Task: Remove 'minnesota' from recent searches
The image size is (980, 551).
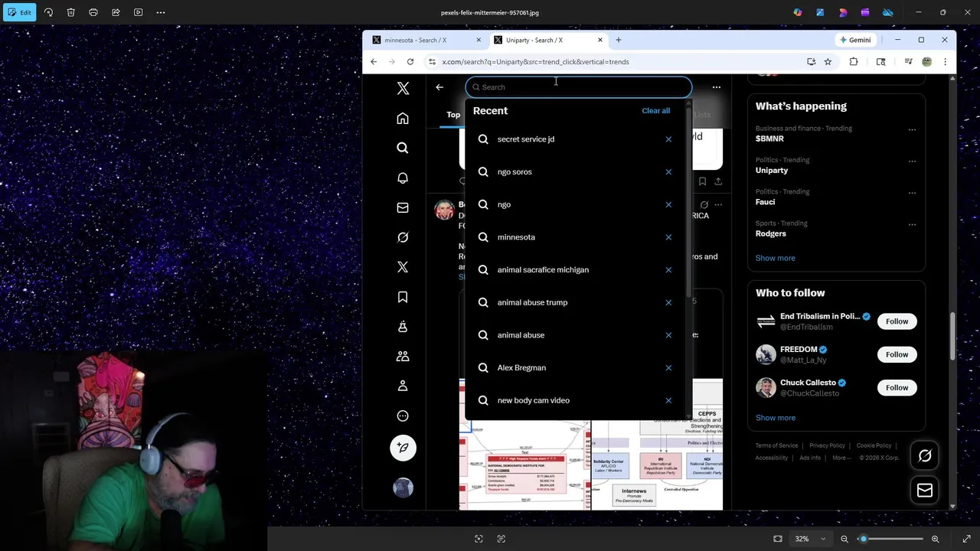Action: pos(668,237)
